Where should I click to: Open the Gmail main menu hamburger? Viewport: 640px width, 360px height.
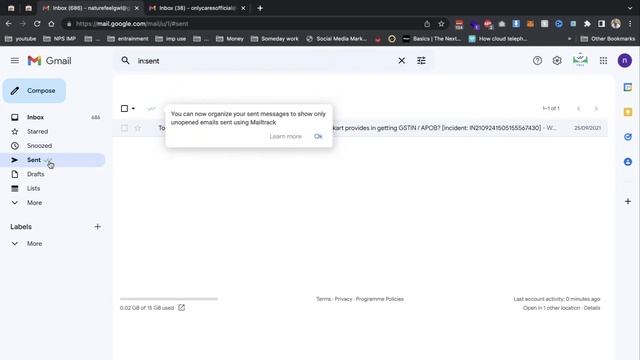(15, 61)
